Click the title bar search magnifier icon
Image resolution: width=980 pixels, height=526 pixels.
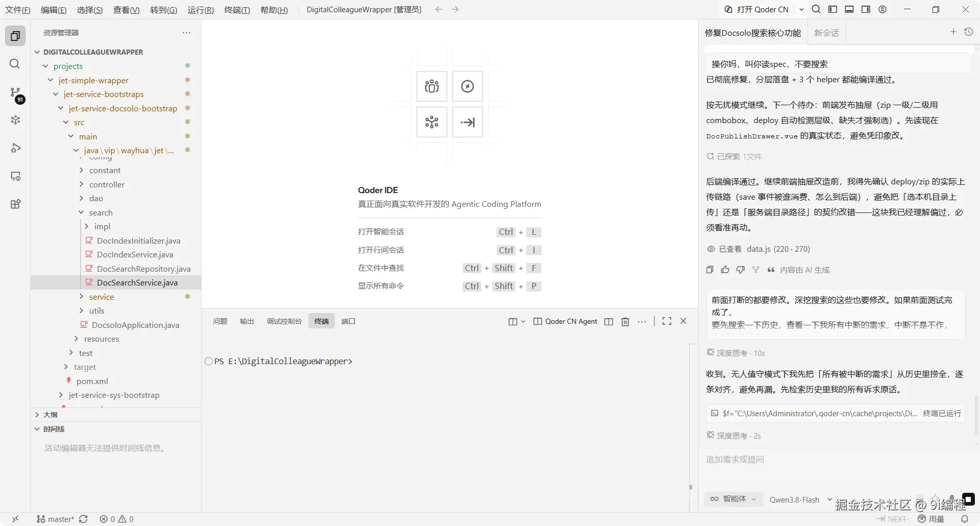[816, 9]
